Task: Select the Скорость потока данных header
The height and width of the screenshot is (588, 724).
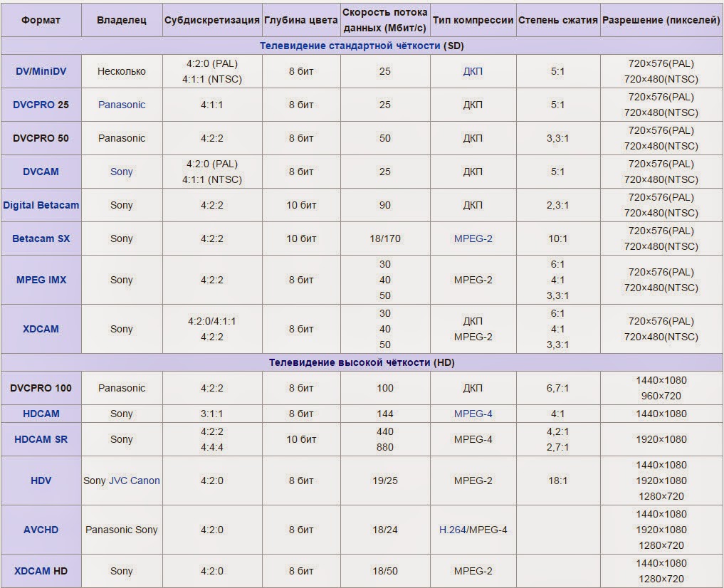Action: [x=384, y=21]
